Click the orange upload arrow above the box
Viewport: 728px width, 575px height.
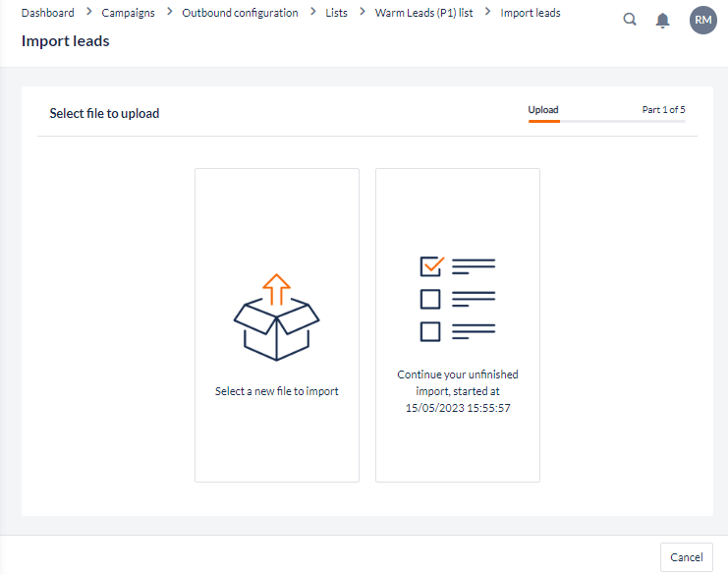(x=277, y=288)
